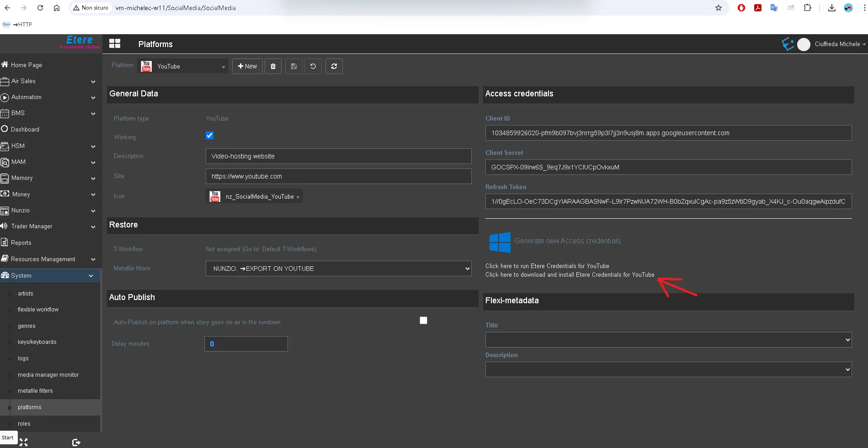Toggle fullscreen expand icon in sidebar
Screen dimensions: 868x448
click(x=24, y=442)
